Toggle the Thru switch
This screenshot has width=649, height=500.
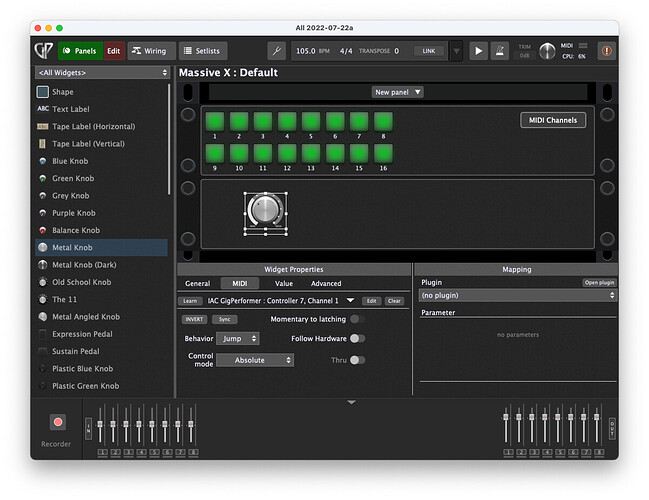point(358,360)
